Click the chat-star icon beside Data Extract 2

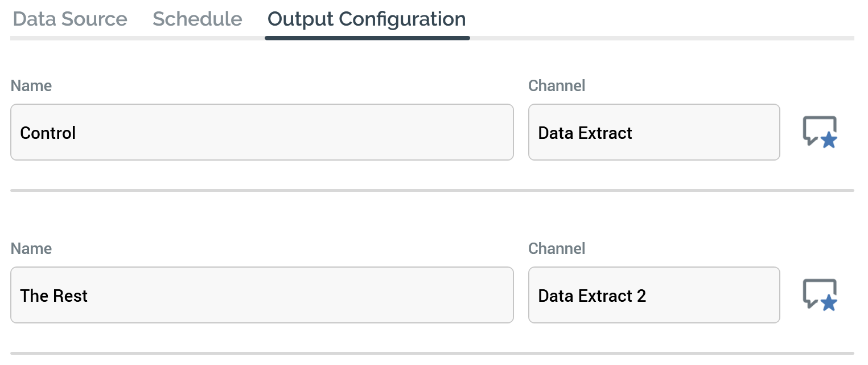pyautogui.click(x=820, y=295)
